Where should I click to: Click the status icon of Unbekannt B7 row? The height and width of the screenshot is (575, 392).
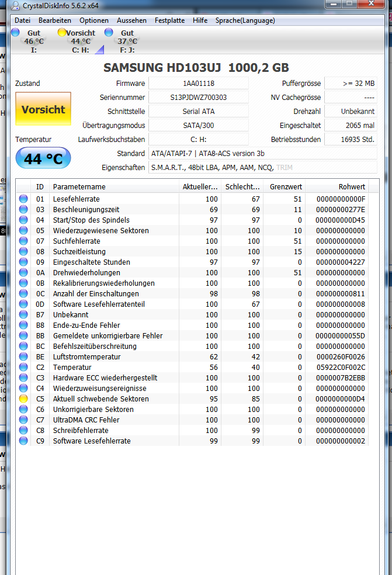point(23,314)
